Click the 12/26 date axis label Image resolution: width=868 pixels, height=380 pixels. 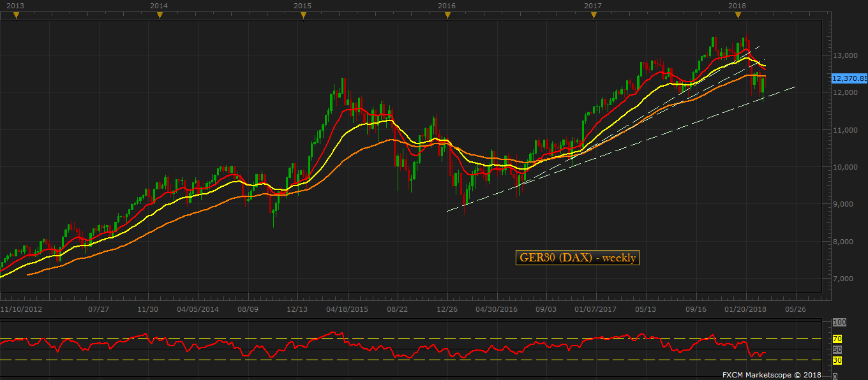446,309
